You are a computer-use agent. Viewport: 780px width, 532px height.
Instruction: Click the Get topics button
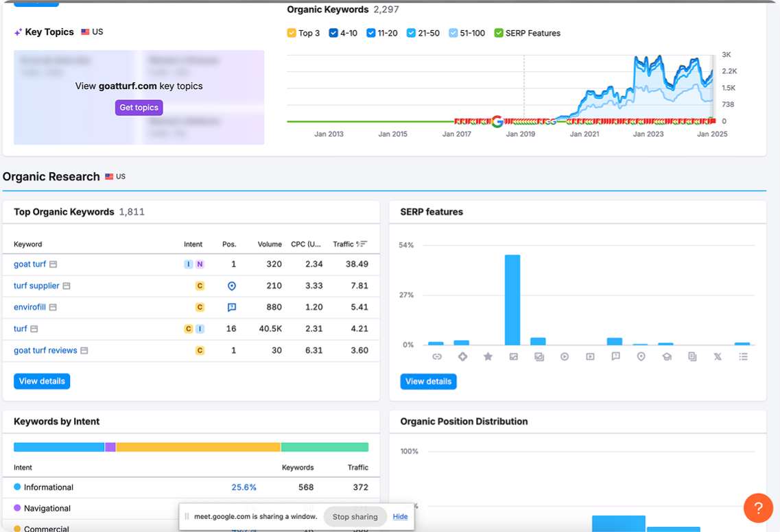(139, 108)
